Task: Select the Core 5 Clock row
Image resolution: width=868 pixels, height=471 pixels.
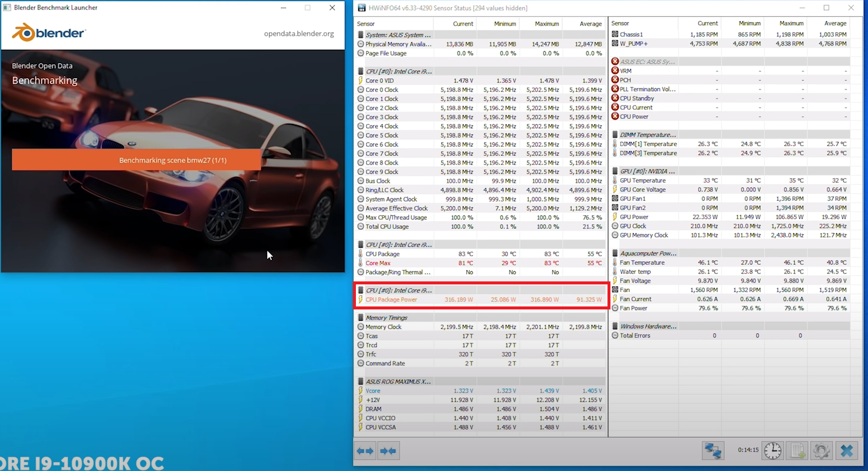Action: tap(480, 135)
